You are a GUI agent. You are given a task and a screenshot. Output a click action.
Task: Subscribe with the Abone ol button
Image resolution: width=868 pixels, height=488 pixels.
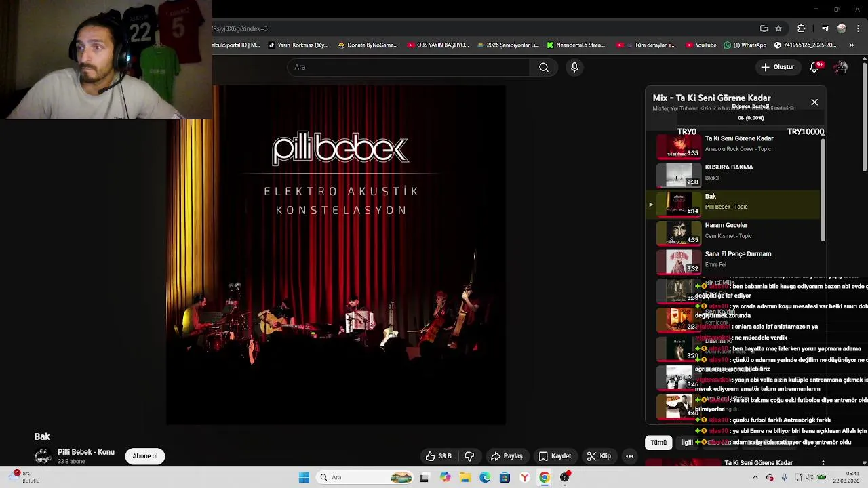(145, 456)
